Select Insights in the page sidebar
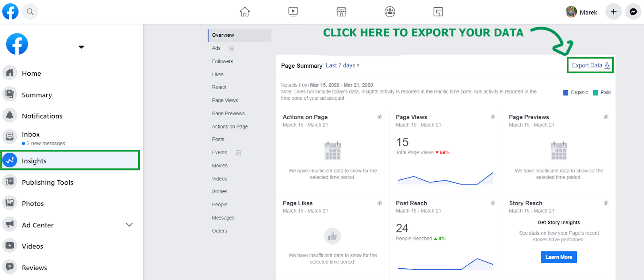The height and width of the screenshot is (280, 644). (x=71, y=160)
